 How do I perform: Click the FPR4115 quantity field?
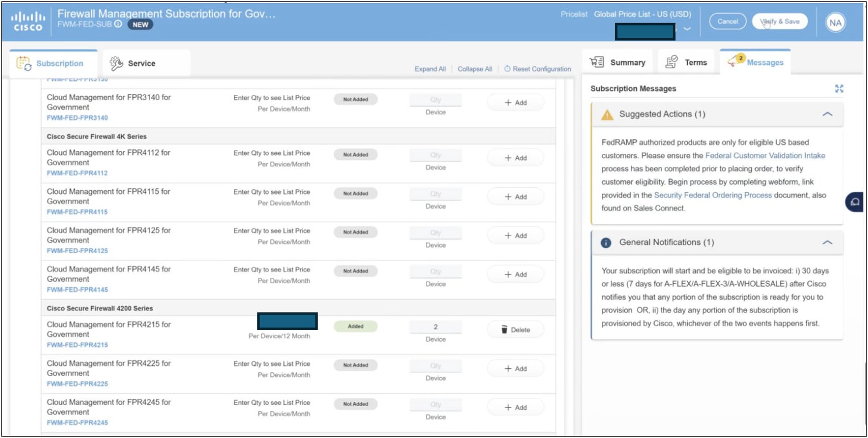pyautogui.click(x=436, y=194)
